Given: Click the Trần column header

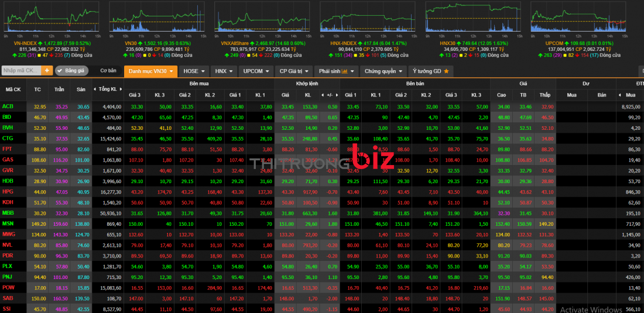Looking at the screenshot, I should 59,90.
